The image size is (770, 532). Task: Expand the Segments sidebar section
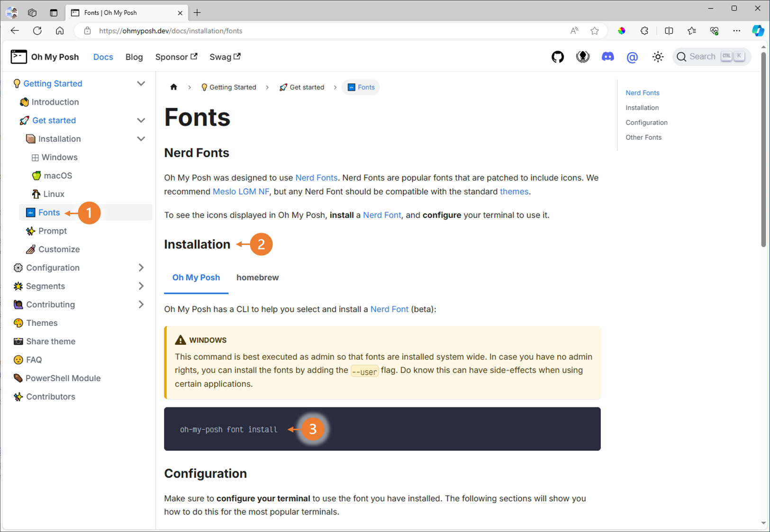point(141,286)
